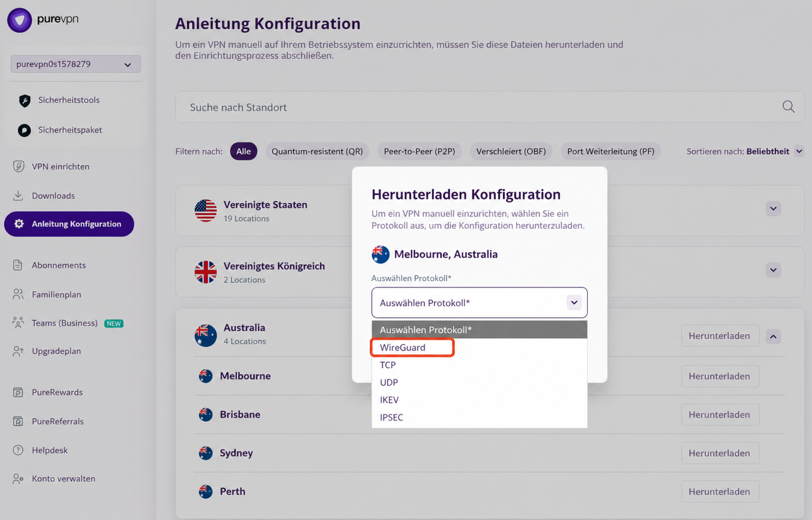Click the NEW badge next to Teams

click(x=113, y=323)
